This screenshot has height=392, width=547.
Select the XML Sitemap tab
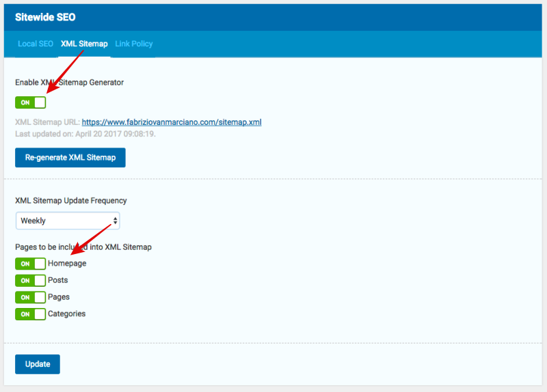pyautogui.click(x=84, y=44)
